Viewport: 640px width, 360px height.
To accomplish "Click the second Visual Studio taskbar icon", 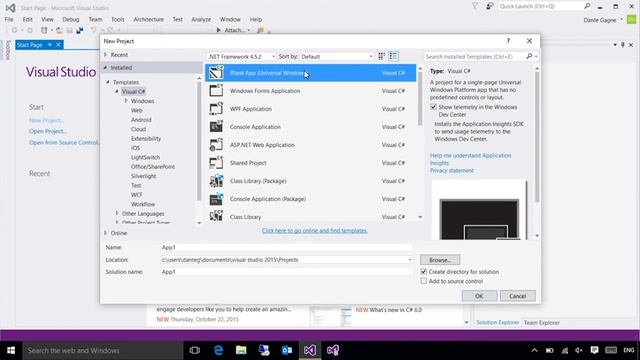I will (333, 350).
